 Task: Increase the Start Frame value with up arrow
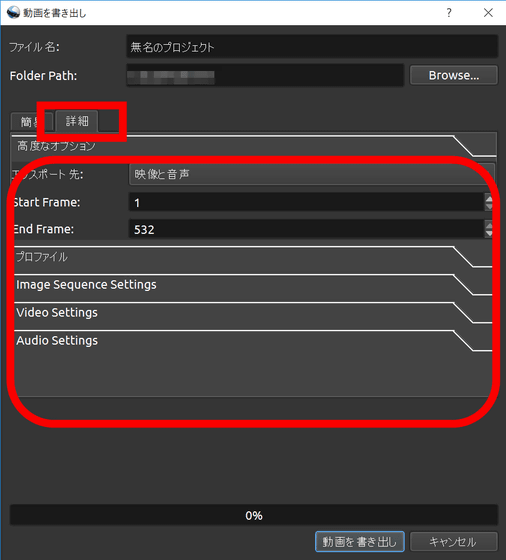click(x=489, y=199)
